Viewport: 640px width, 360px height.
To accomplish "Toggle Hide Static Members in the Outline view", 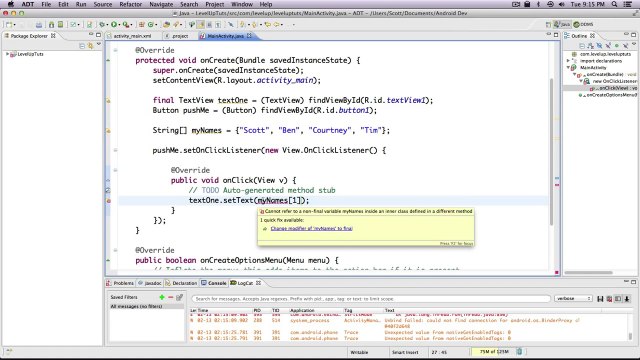I will [x=608, y=45].
